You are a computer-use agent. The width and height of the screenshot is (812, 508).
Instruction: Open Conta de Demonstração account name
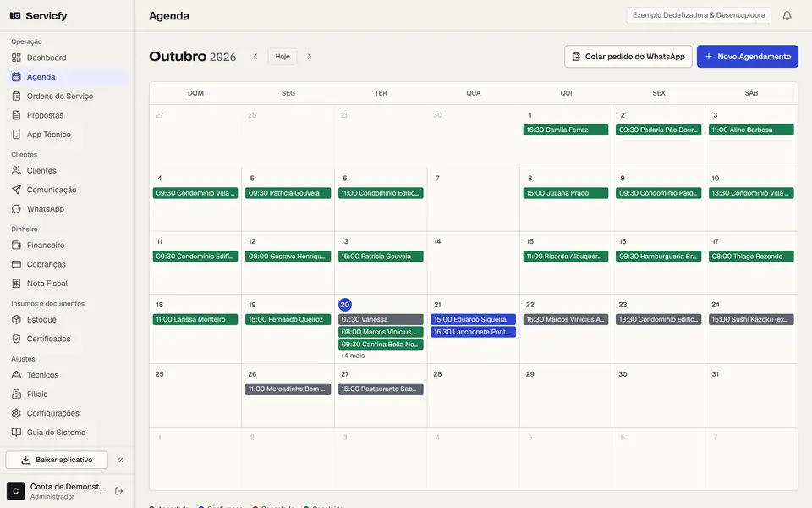click(x=67, y=486)
